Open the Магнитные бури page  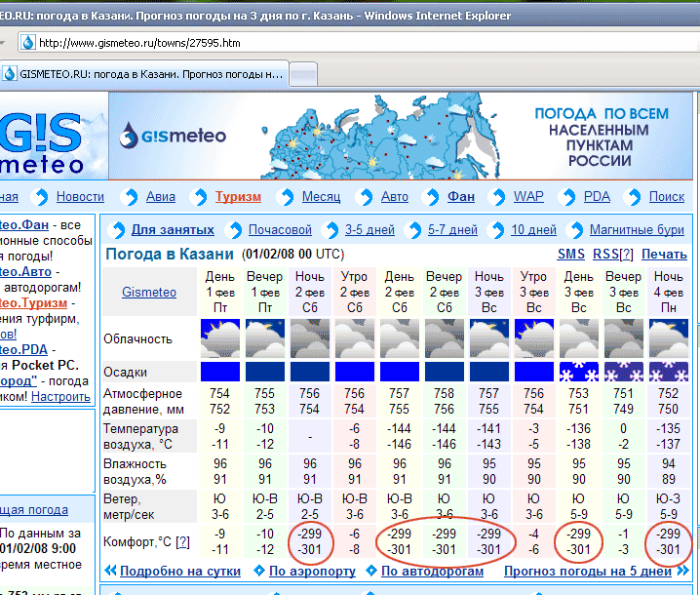(x=637, y=229)
